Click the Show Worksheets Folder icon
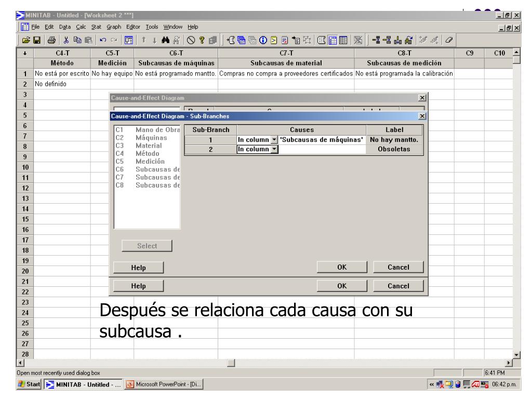The width and height of the screenshot is (532, 399). [x=242, y=41]
